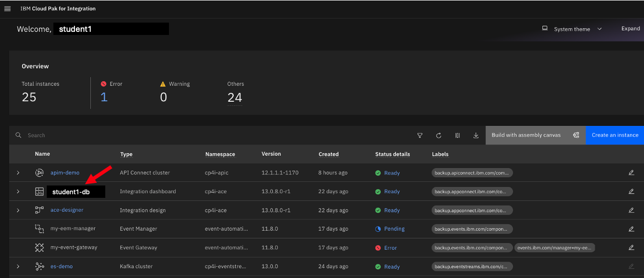Click the cp4i-apic namespace cell
The width and height of the screenshot is (644, 278).
pyautogui.click(x=217, y=173)
